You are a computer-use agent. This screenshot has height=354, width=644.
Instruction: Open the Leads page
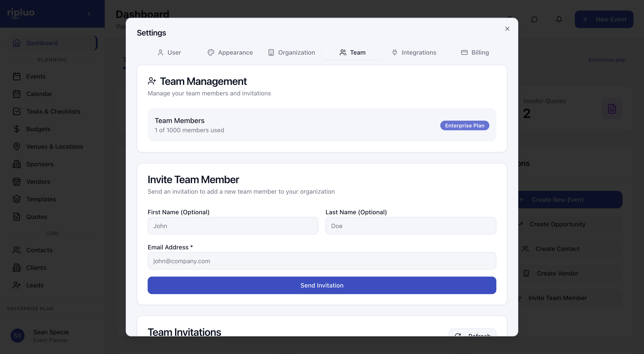[52, 285]
